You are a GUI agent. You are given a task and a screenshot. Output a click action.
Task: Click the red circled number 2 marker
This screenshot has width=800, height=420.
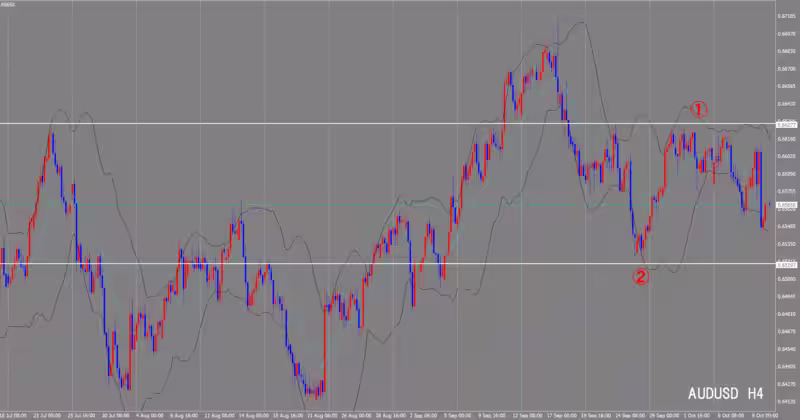click(x=641, y=277)
